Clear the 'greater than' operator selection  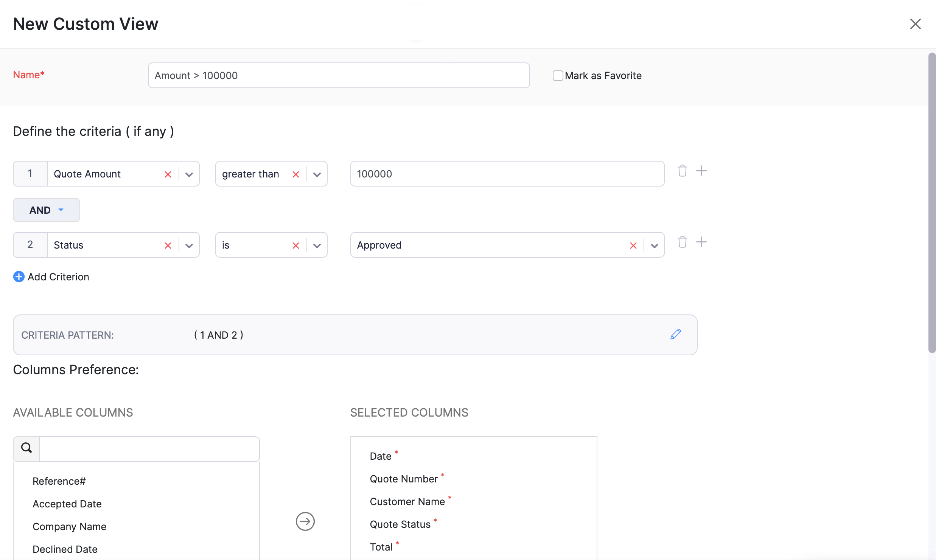click(296, 174)
